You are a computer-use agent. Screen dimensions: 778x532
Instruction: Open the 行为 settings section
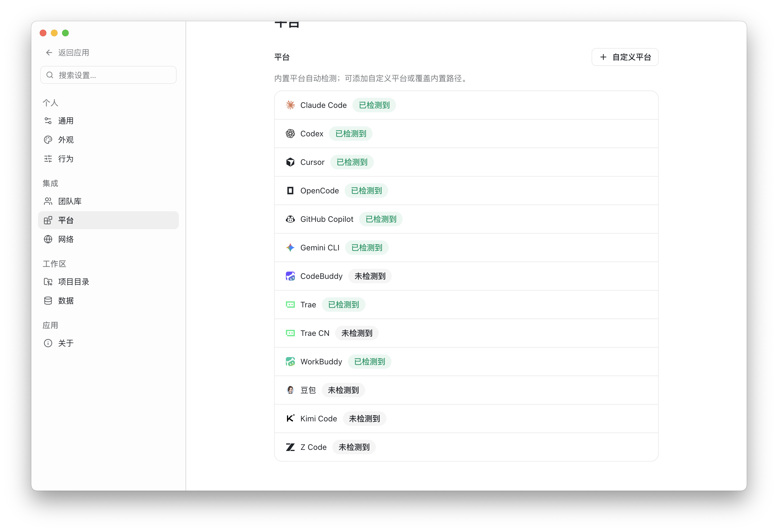coord(108,159)
